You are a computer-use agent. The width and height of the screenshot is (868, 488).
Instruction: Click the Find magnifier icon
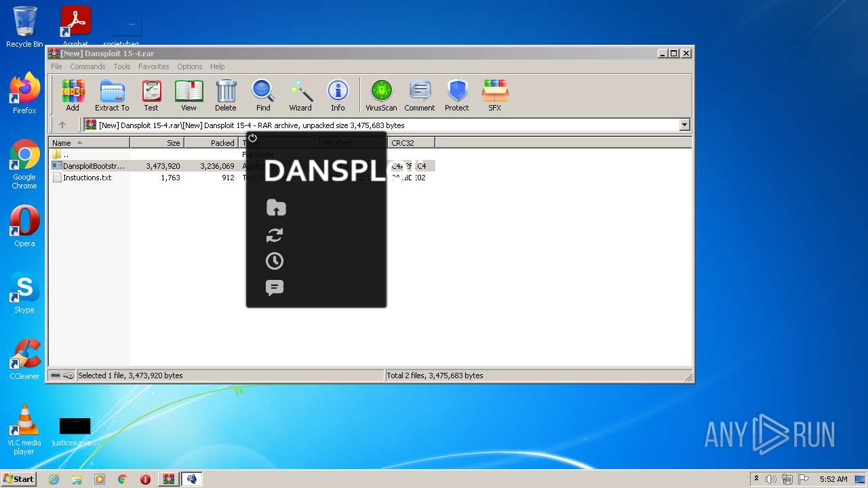click(x=263, y=95)
